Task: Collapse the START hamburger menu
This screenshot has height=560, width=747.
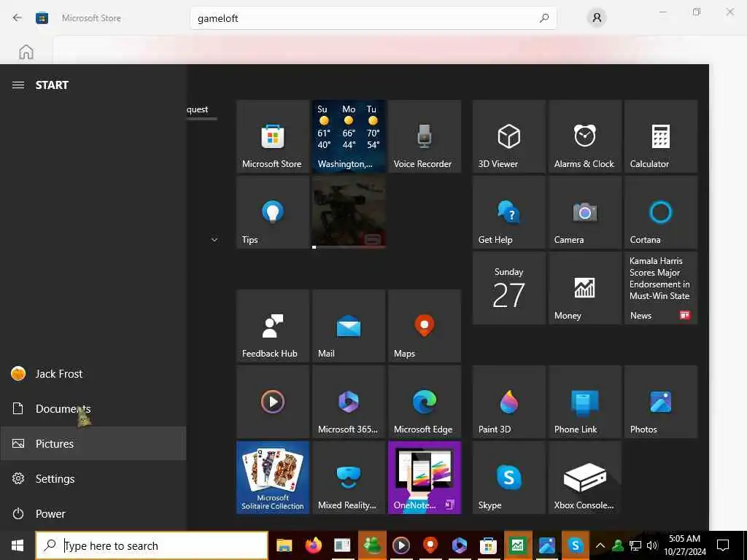Action: 18,85
